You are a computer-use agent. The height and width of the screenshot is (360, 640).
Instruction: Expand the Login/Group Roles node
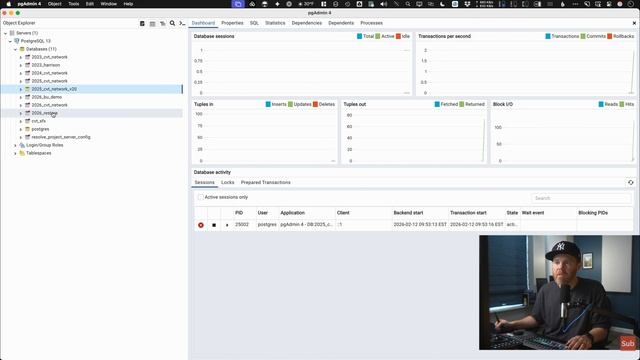coord(16,145)
